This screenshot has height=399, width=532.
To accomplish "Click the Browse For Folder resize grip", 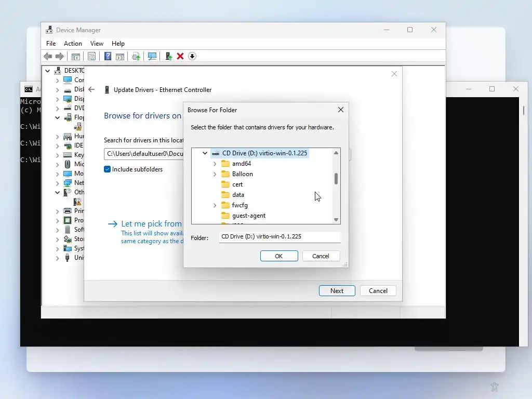I will coord(345,264).
